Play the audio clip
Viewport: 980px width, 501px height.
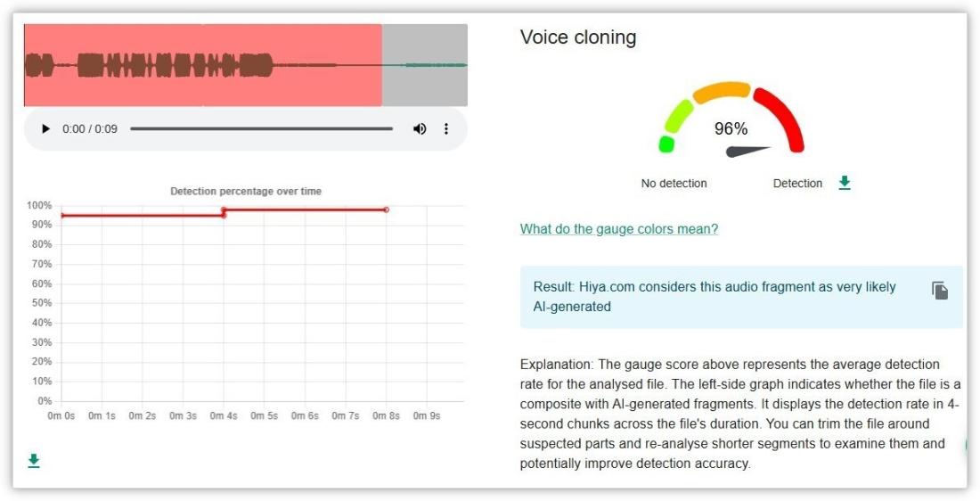[x=45, y=129]
